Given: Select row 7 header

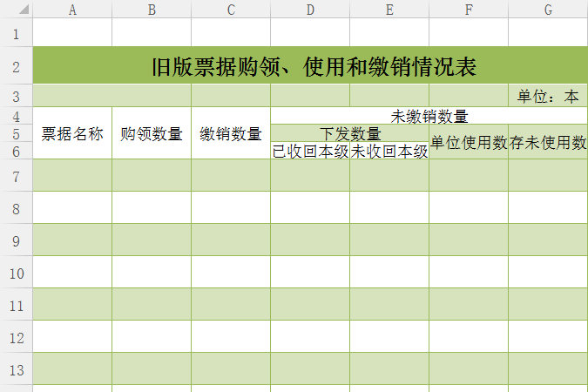Looking at the screenshot, I should click(16, 176).
